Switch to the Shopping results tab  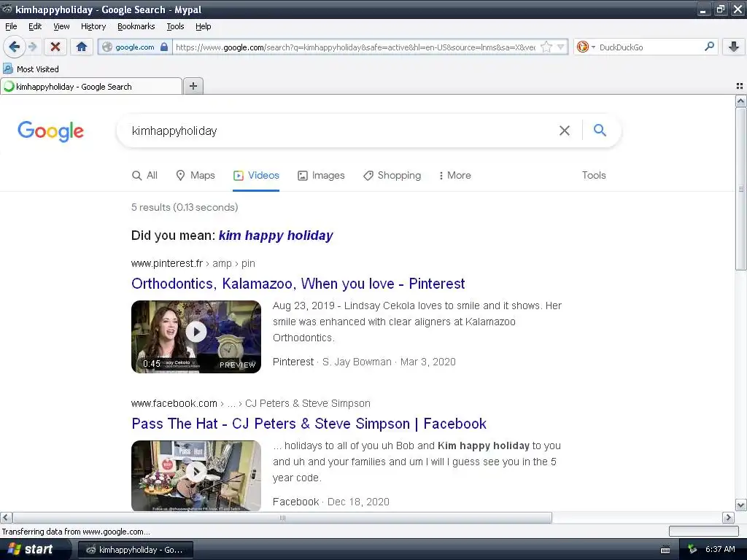coord(392,175)
